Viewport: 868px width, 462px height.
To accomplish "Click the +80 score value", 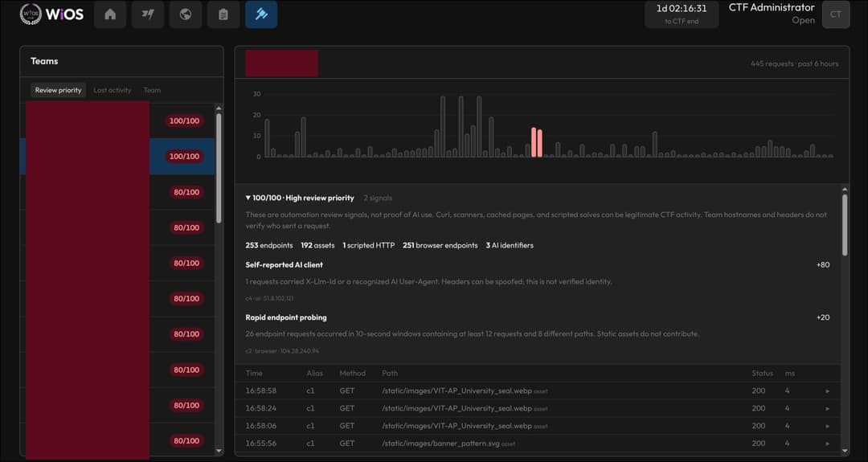I will 823,265.
